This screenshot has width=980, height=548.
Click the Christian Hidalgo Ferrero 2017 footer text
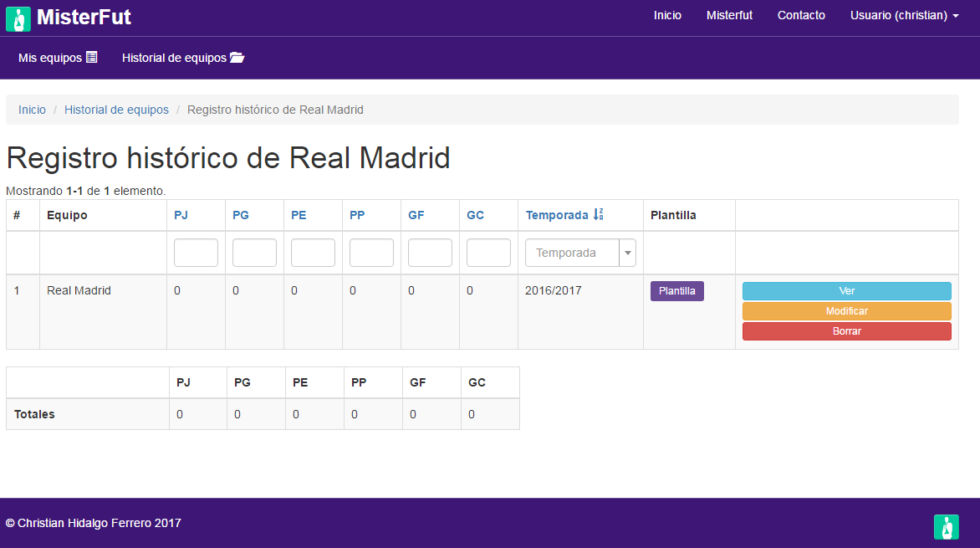pos(93,523)
